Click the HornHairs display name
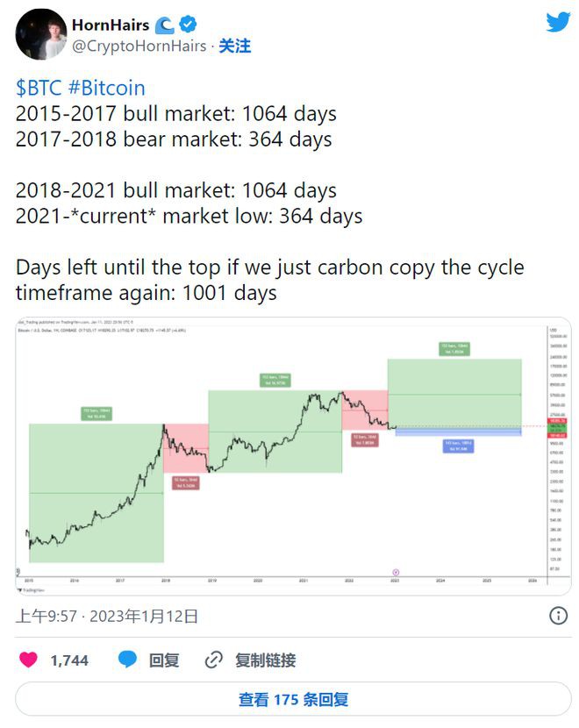This screenshot has height=728, width=579. coord(110,25)
